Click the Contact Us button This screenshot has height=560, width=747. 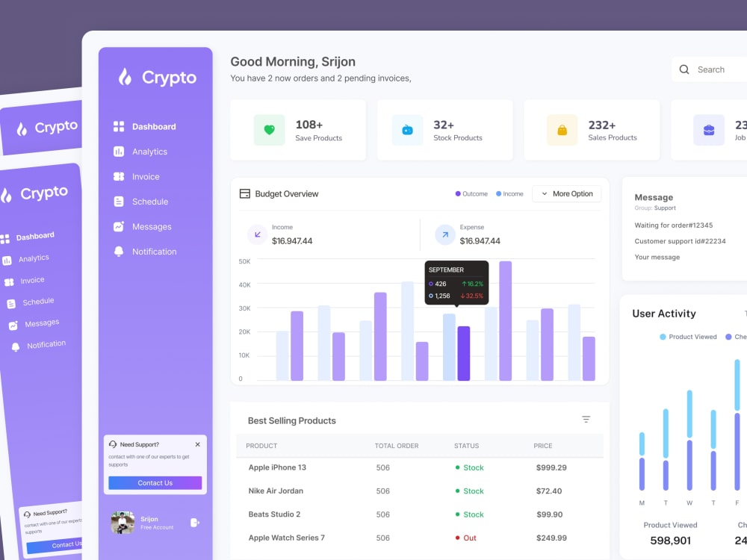155,483
